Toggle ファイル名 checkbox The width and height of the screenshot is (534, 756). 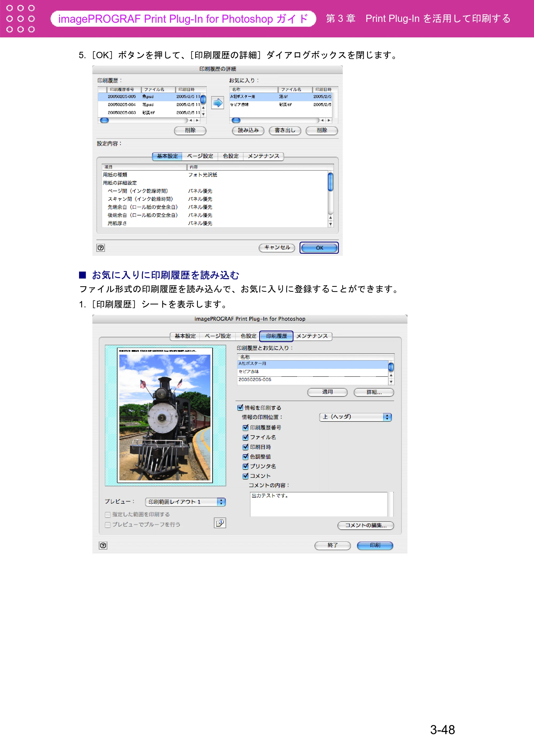[245, 437]
